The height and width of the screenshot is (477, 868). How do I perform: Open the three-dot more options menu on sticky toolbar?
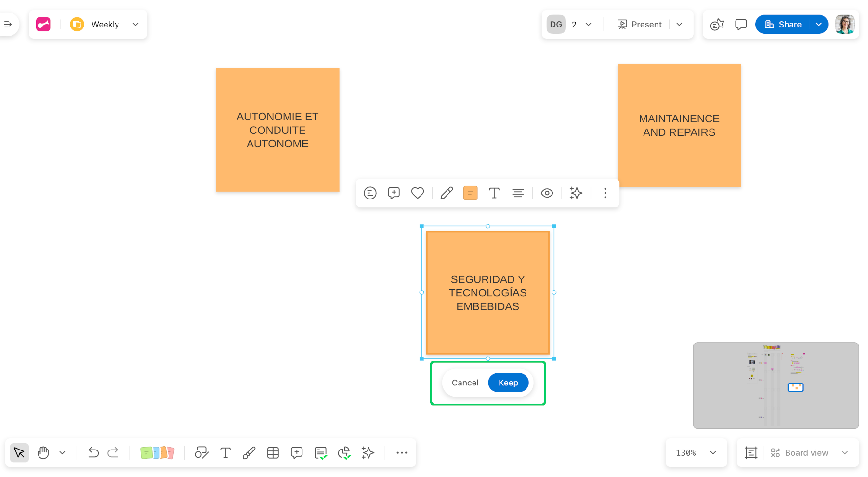point(605,193)
